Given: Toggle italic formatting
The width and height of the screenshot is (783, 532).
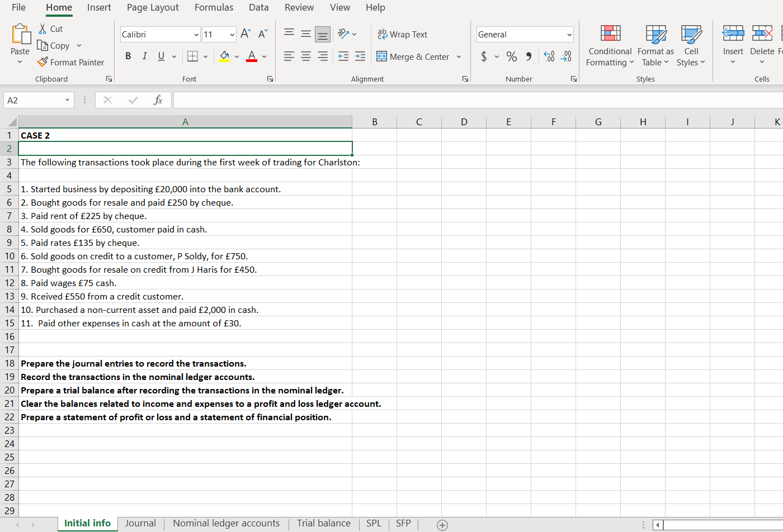Looking at the screenshot, I should (145, 56).
